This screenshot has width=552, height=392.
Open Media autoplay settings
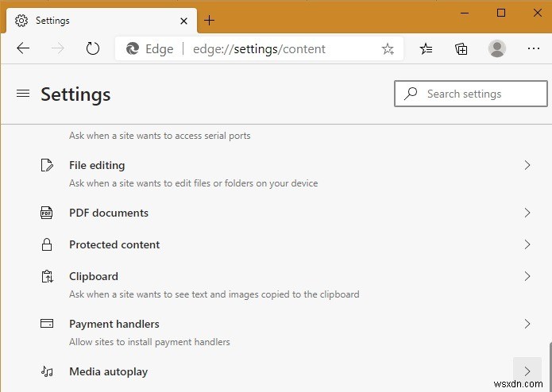tap(109, 371)
